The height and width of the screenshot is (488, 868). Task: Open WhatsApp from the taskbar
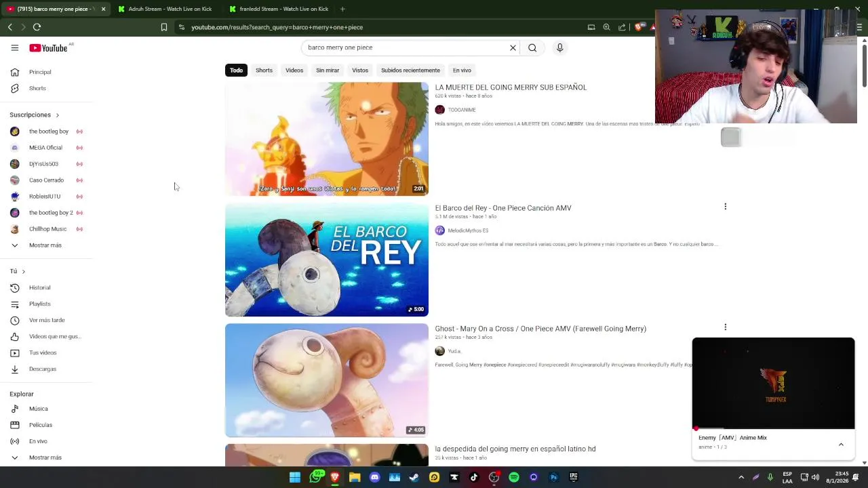[x=315, y=477]
